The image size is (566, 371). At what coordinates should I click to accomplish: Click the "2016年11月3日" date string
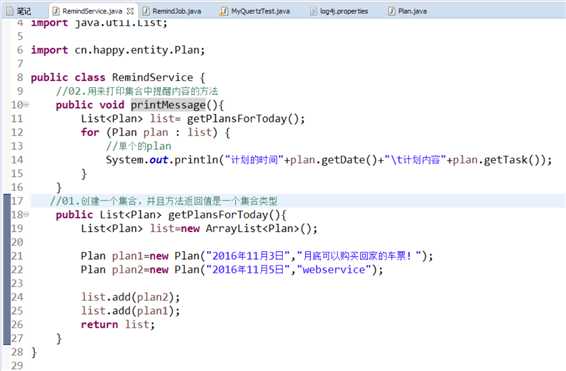[248, 256]
